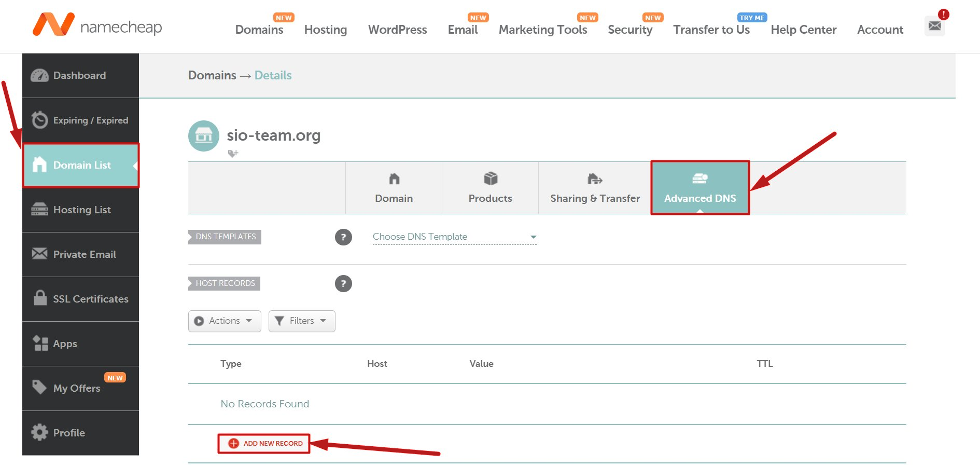The width and height of the screenshot is (980, 466).
Task: Click the TTL column header
Action: tap(765, 364)
